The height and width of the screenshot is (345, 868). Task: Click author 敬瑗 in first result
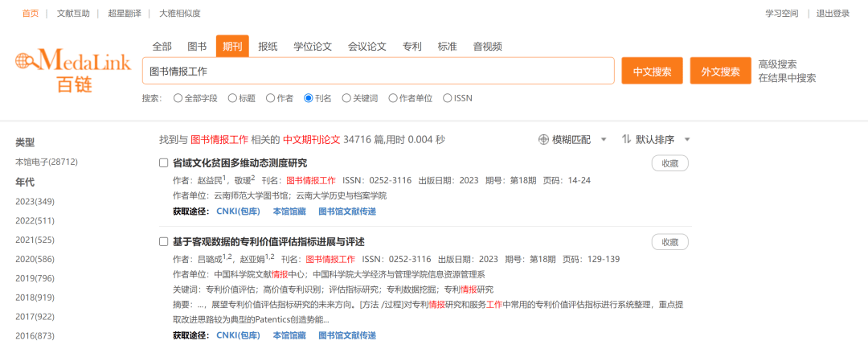[242, 180]
